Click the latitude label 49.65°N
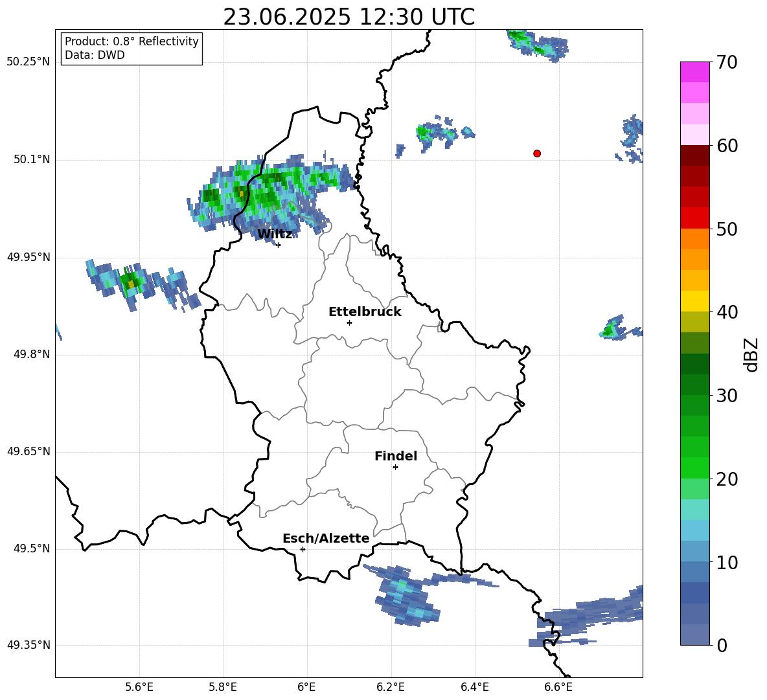The image size is (767, 700). 29,451
